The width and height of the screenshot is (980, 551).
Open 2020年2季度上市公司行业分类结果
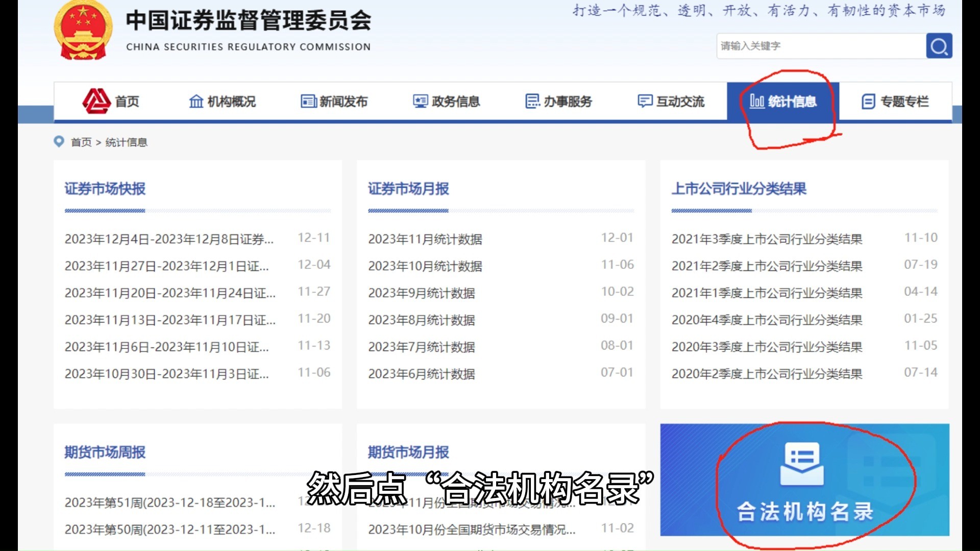[x=767, y=374]
